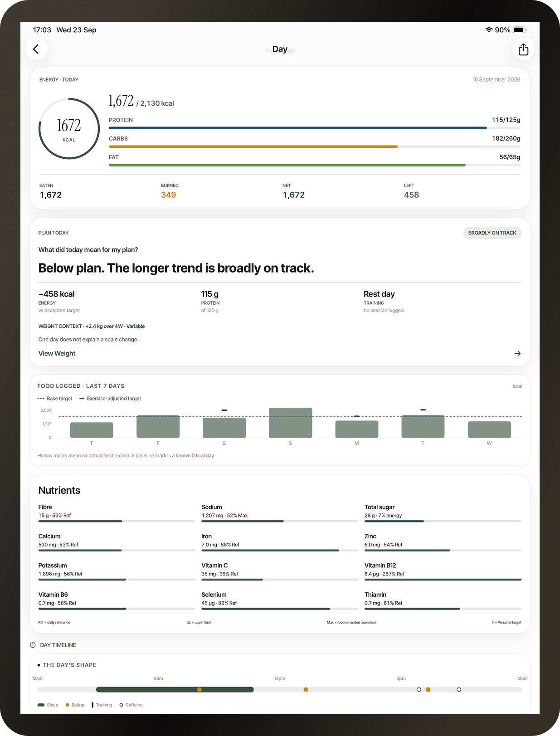
Task: Open the Vitamin B6 nutrient row
Action: click(117, 601)
